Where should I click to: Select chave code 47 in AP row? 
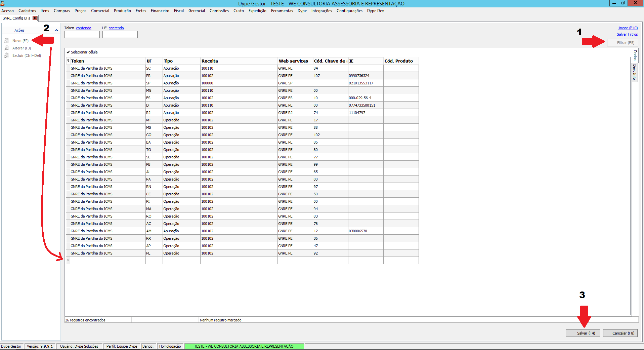click(331, 246)
